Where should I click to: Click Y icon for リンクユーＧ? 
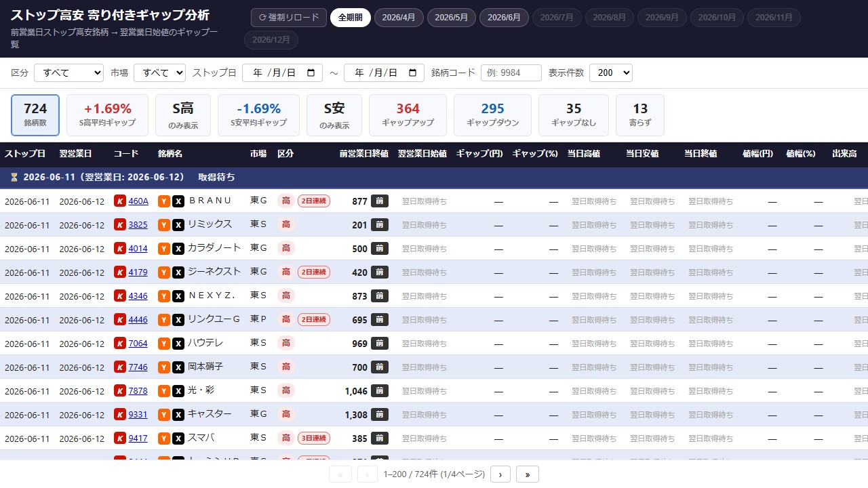pyautogui.click(x=163, y=319)
